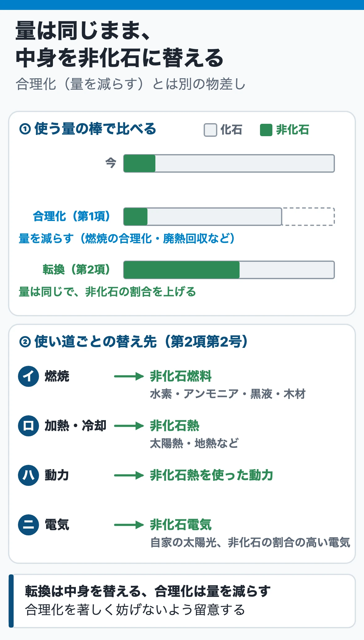Click the 転換は中身を替える summary note
The width and height of the screenshot is (364, 640).
(182, 601)
